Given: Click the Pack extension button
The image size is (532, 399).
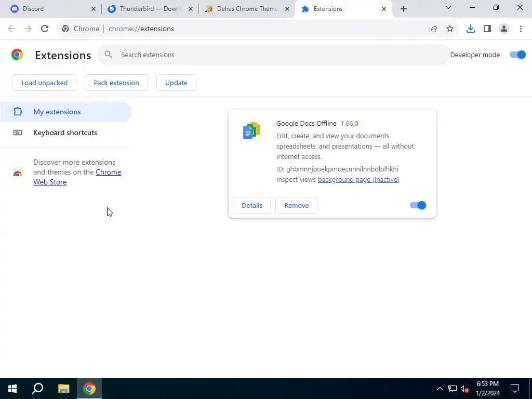Looking at the screenshot, I should click(116, 83).
